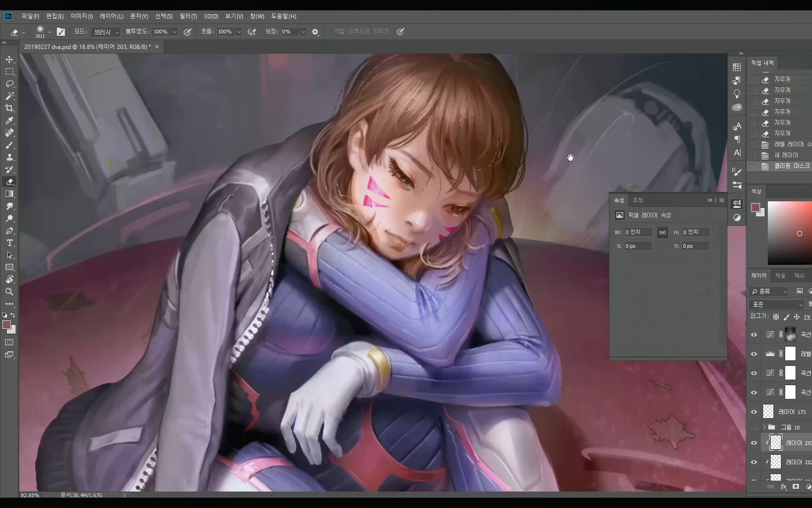The height and width of the screenshot is (508, 812).
Task: Toggle visibility of 레이어 173
Action: click(x=754, y=412)
